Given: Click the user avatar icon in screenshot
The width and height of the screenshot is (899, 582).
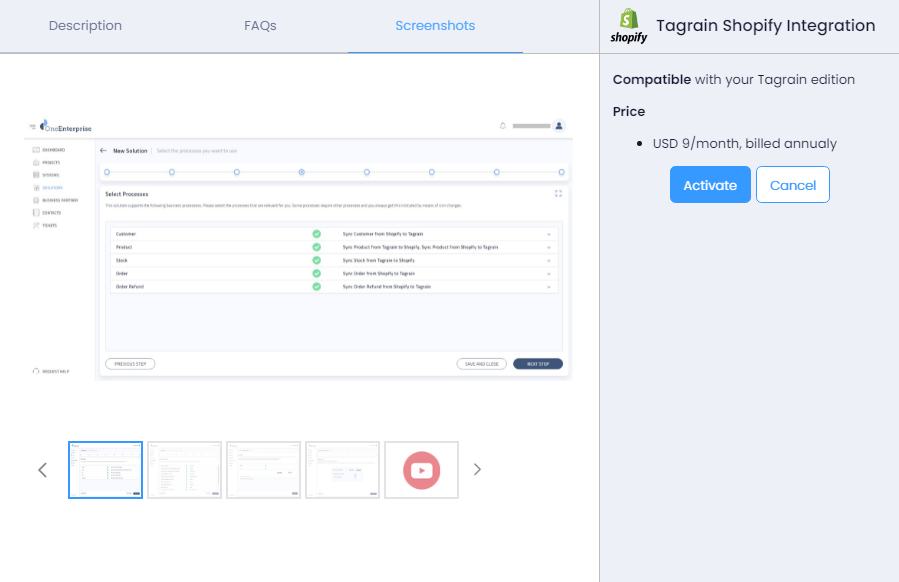Looking at the screenshot, I should pyautogui.click(x=559, y=126).
